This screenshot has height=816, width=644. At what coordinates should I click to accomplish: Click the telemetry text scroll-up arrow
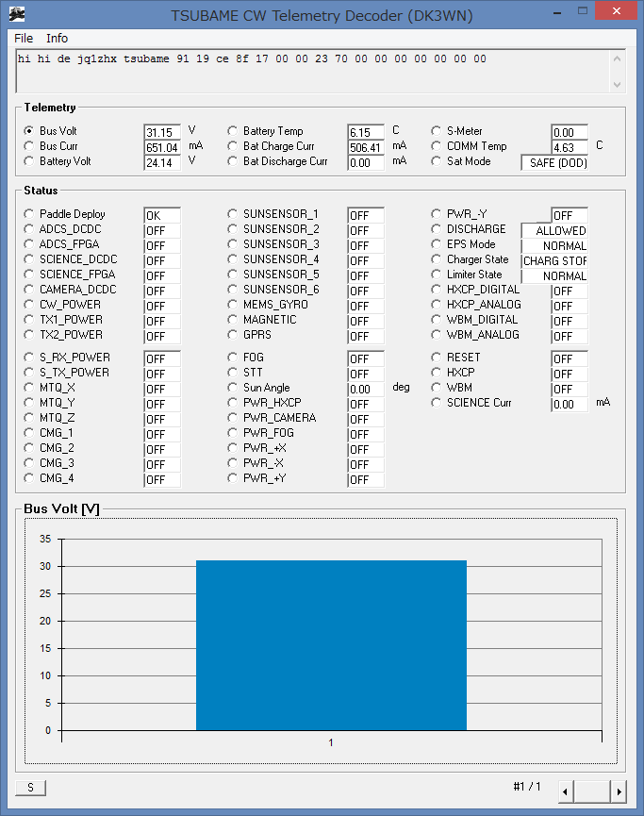(x=617, y=58)
